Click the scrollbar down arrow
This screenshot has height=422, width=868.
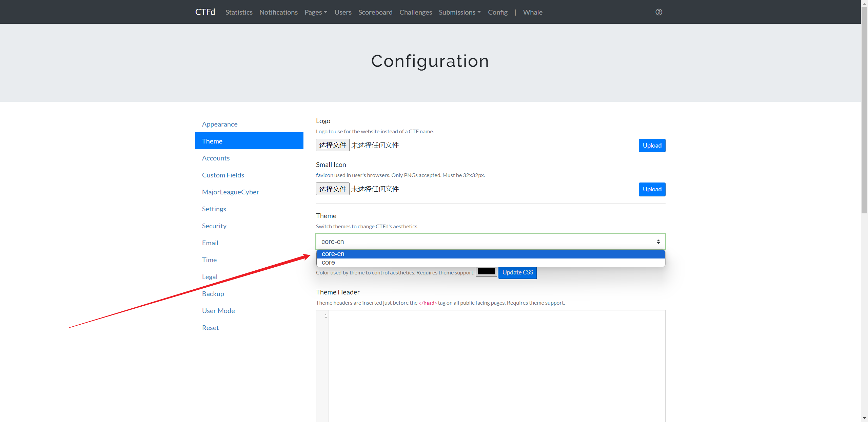tap(864, 419)
